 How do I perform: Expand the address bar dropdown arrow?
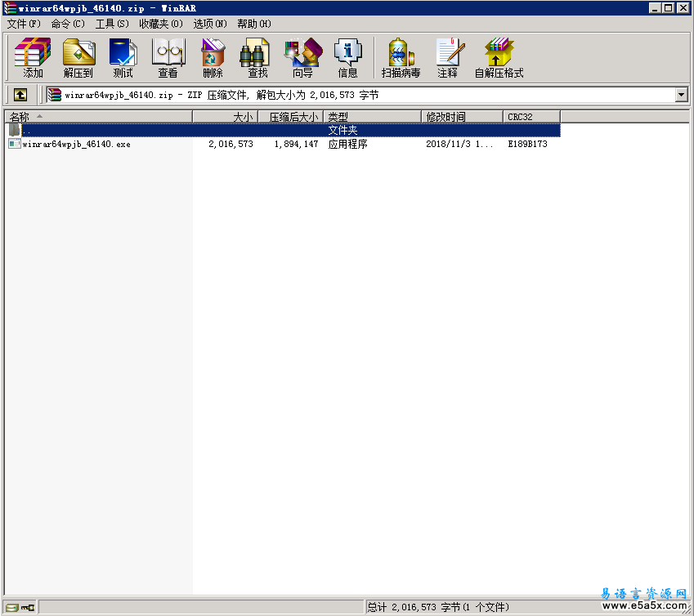(681, 95)
